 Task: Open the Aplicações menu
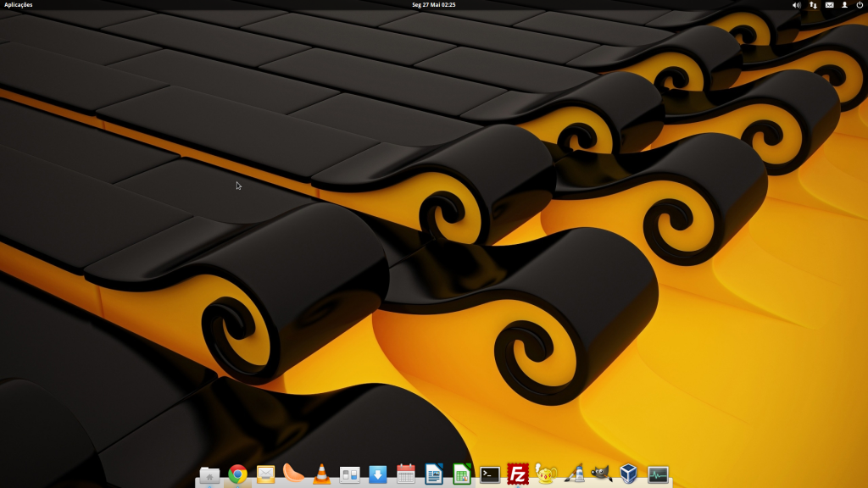19,5
